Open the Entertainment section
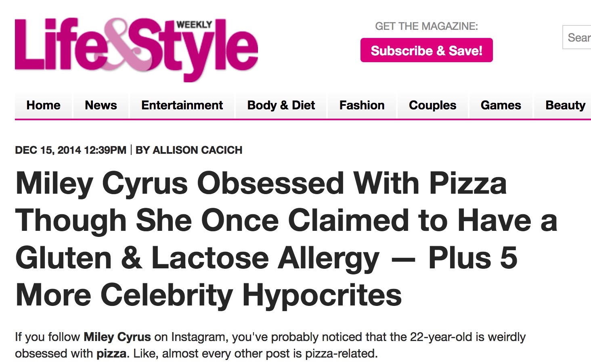Viewport: 591px width, 364px height. [182, 105]
